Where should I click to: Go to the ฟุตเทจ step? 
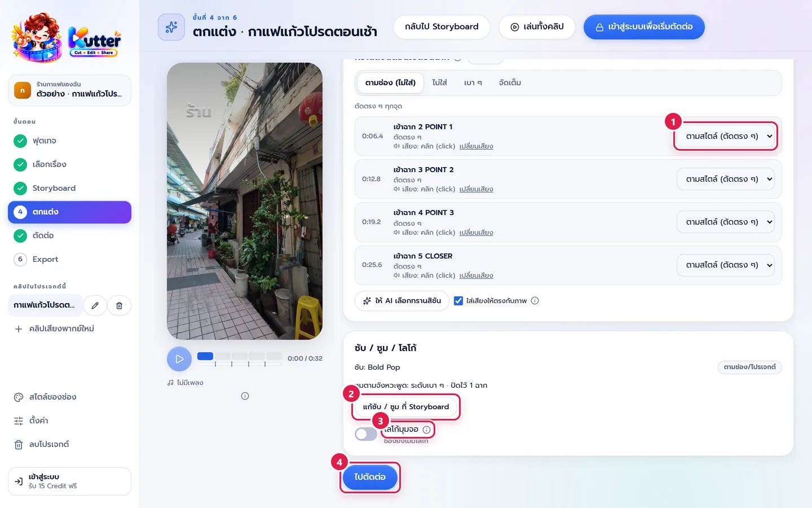click(x=69, y=141)
